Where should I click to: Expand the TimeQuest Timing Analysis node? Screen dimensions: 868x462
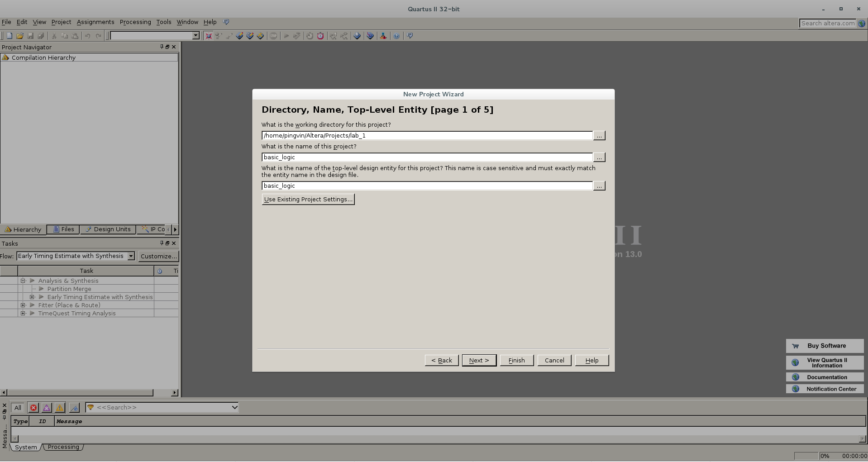click(x=23, y=313)
